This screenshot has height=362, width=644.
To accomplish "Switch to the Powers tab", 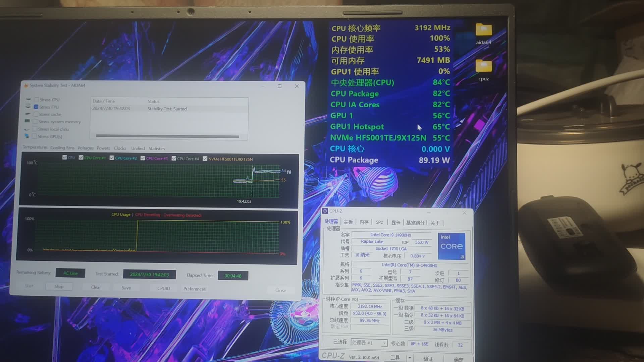I will [103, 148].
